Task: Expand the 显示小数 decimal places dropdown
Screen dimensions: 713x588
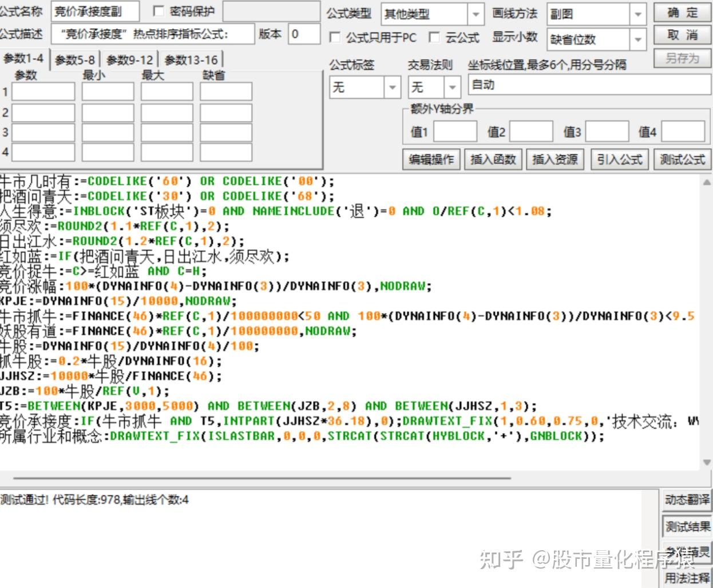Action: tap(638, 39)
